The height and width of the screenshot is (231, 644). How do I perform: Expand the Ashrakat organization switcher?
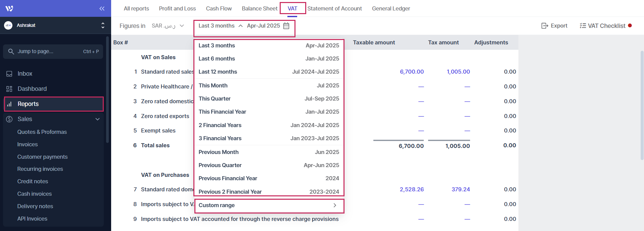(x=103, y=25)
